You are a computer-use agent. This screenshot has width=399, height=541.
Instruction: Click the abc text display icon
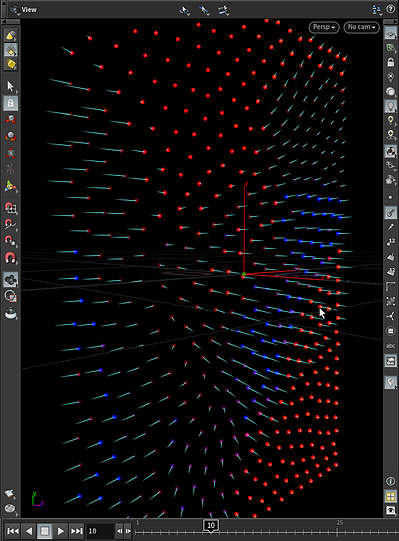pos(390,346)
